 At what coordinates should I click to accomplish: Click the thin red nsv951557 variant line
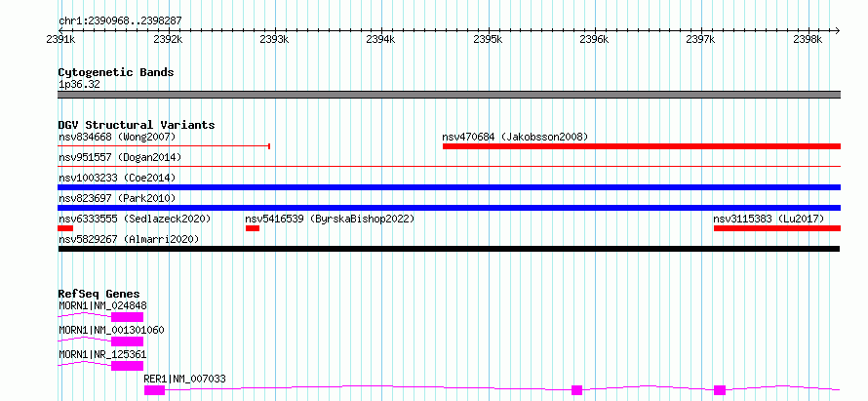coord(450,166)
